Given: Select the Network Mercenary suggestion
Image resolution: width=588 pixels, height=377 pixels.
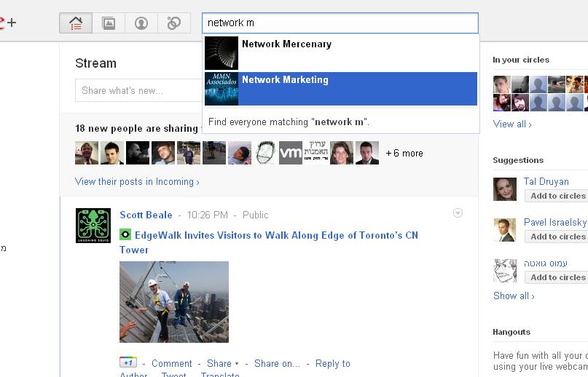Looking at the screenshot, I should [341, 53].
